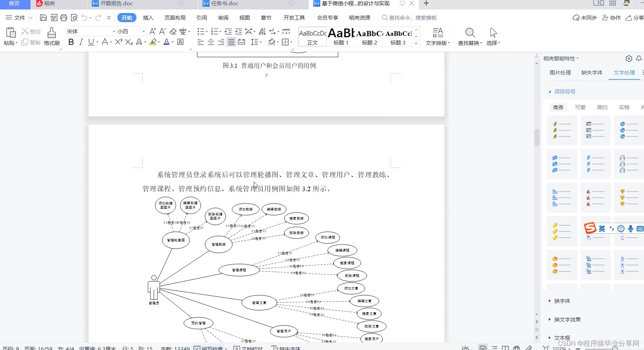
Task: Select the 可爱 bullet style category
Action: pyautogui.click(x=580, y=107)
